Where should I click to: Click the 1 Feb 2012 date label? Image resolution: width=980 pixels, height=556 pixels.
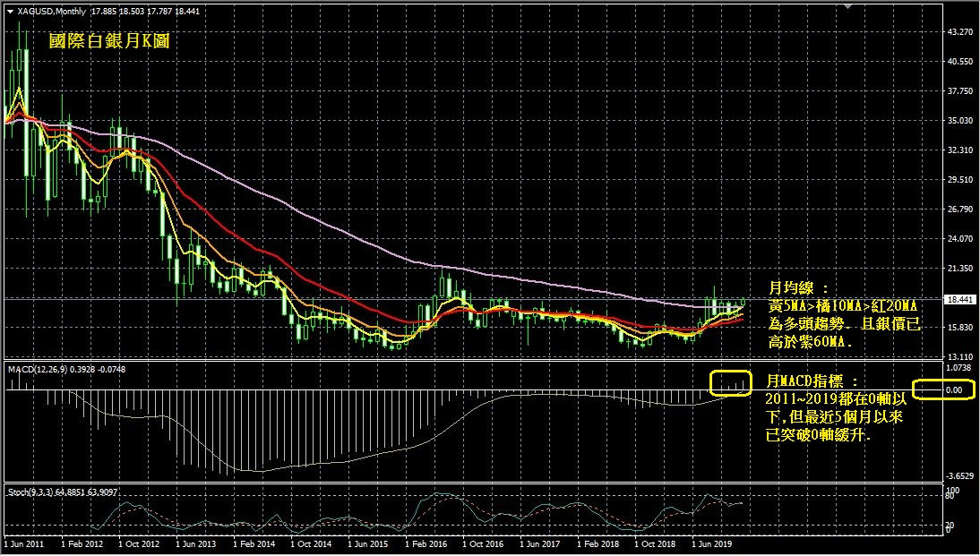coord(81,544)
